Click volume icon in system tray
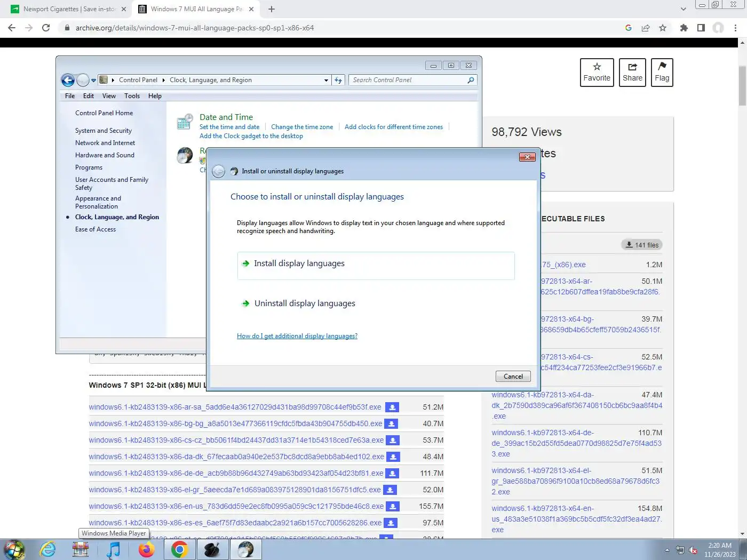747x560 pixels. pos(693,550)
